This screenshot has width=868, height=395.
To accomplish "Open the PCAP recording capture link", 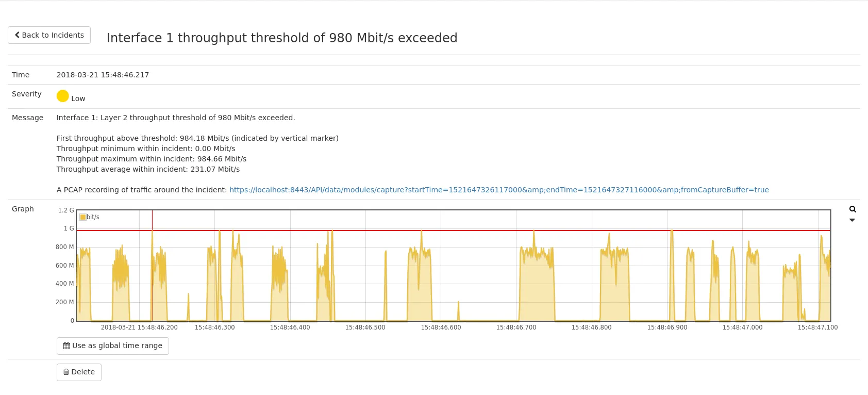I will 498,190.
